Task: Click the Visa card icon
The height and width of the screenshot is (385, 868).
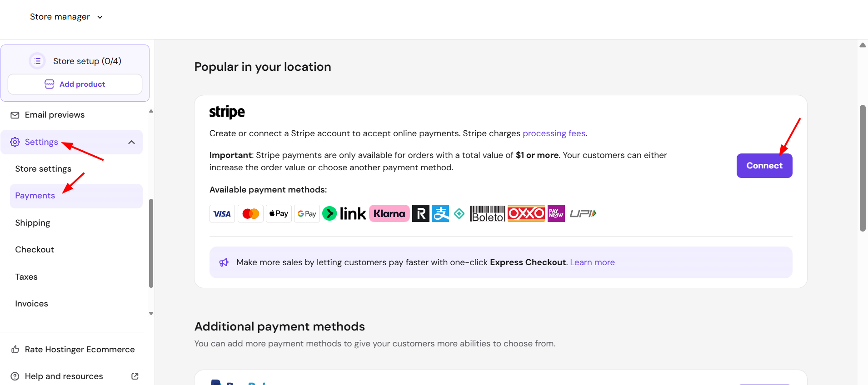Action: [x=222, y=213]
